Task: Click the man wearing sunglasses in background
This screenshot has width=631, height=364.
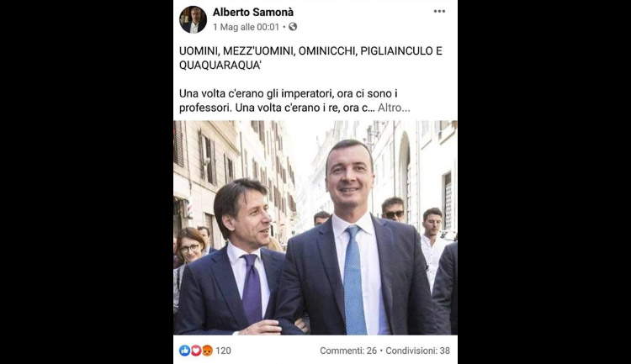Action: tap(393, 209)
